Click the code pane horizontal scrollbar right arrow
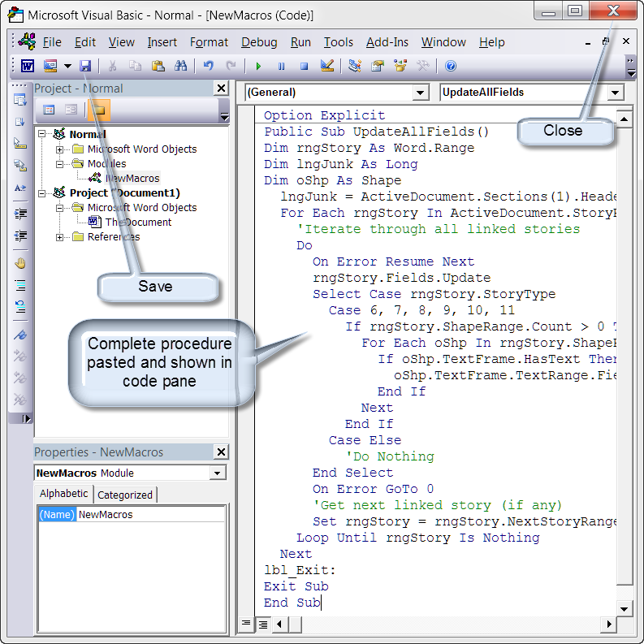Image resolution: width=644 pixels, height=644 pixels. click(x=609, y=625)
